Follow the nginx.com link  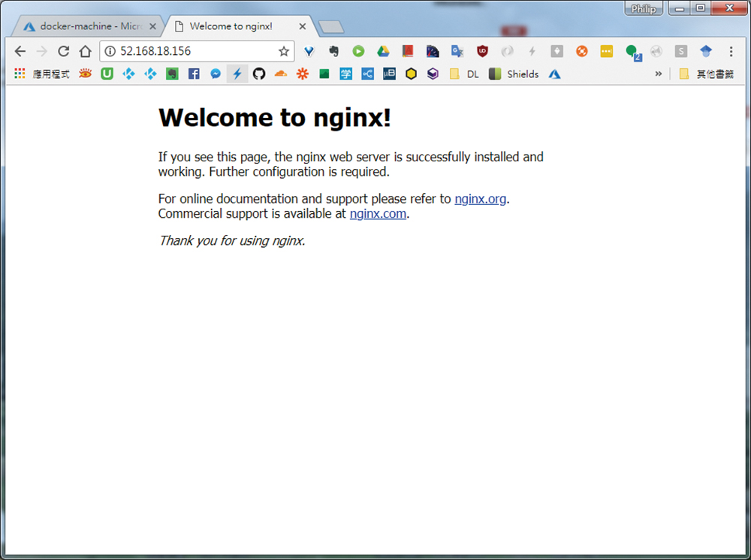378,213
